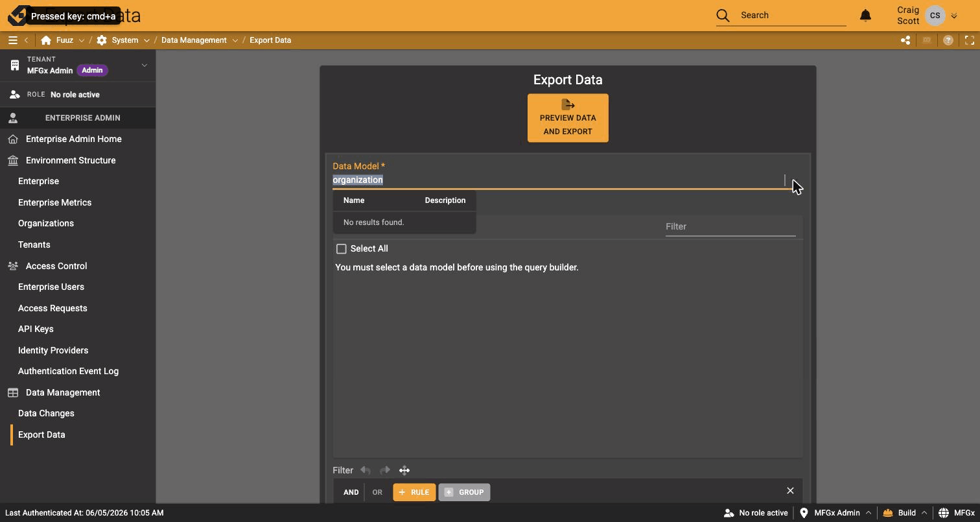Remove the filter group with X
Viewport: 980px width, 522px height.
coord(790,491)
